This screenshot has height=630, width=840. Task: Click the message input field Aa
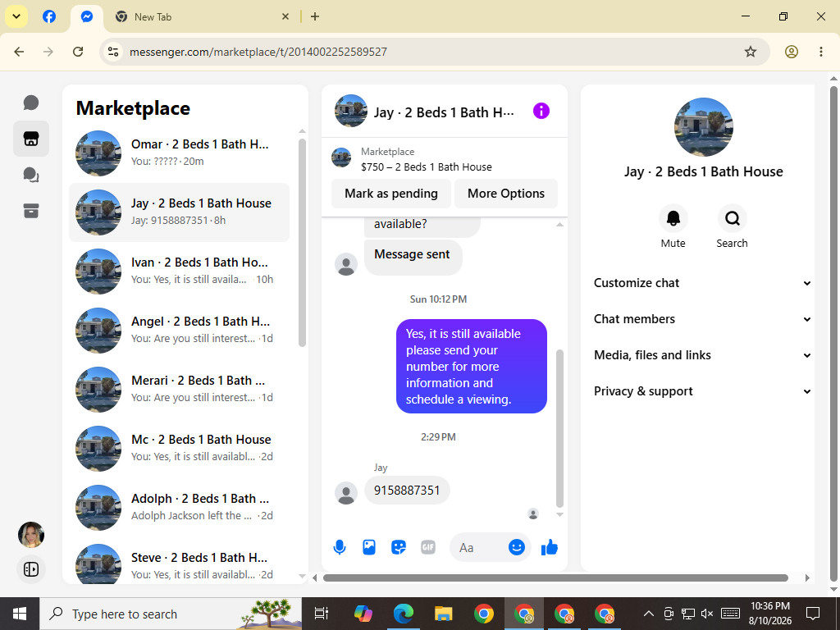coord(479,547)
